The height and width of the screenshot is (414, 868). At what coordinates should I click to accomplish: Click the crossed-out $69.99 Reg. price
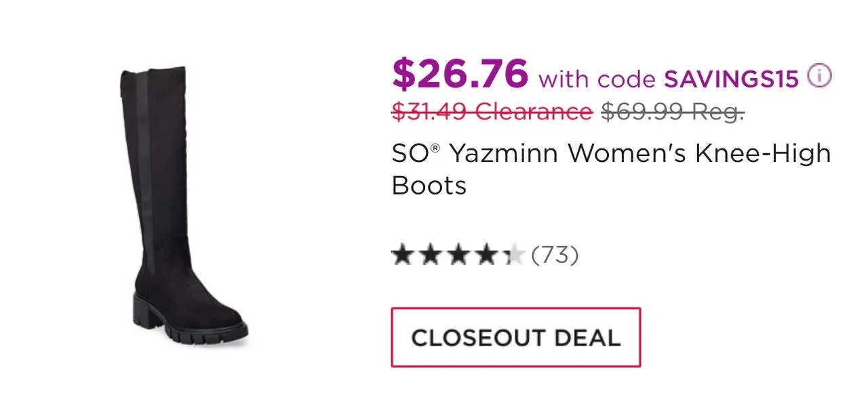pyautogui.click(x=673, y=112)
